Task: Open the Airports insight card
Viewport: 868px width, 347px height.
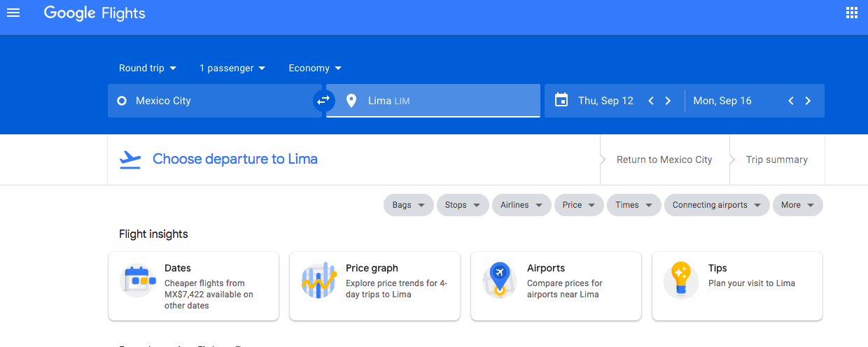Action: (x=556, y=286)
